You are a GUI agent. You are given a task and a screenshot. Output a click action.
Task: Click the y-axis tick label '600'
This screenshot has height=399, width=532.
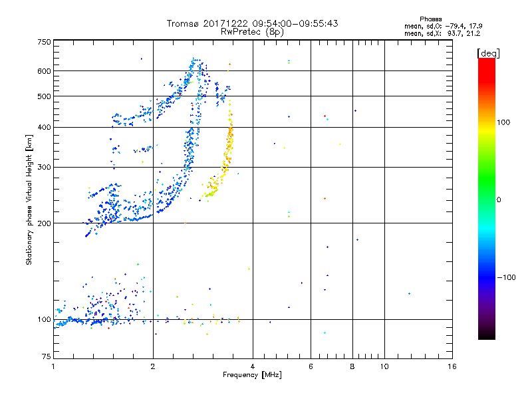(x=44, y=71)
